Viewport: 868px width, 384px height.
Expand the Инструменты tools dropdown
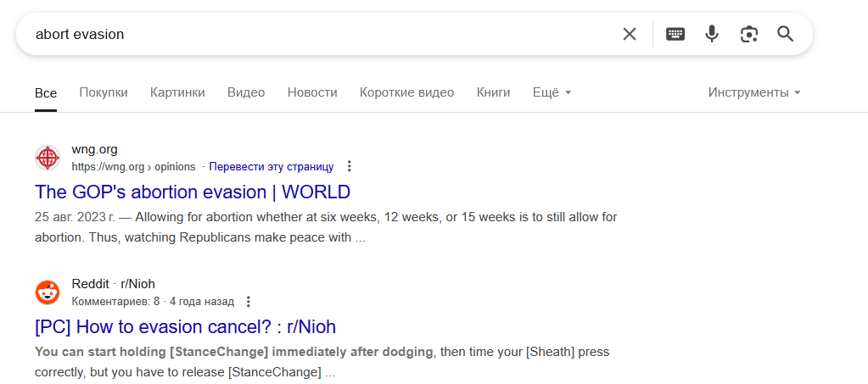click(754, 92)
